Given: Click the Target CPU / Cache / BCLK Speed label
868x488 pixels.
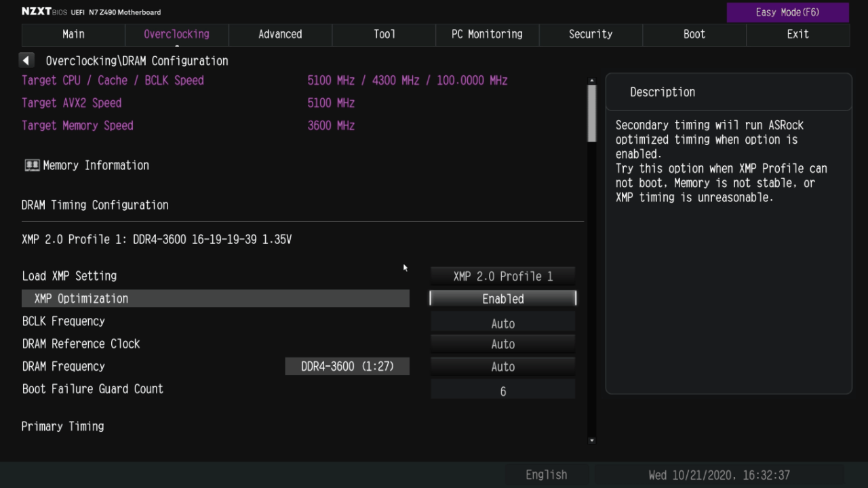Looking at the screenshot, I should (x=113, y=80).
